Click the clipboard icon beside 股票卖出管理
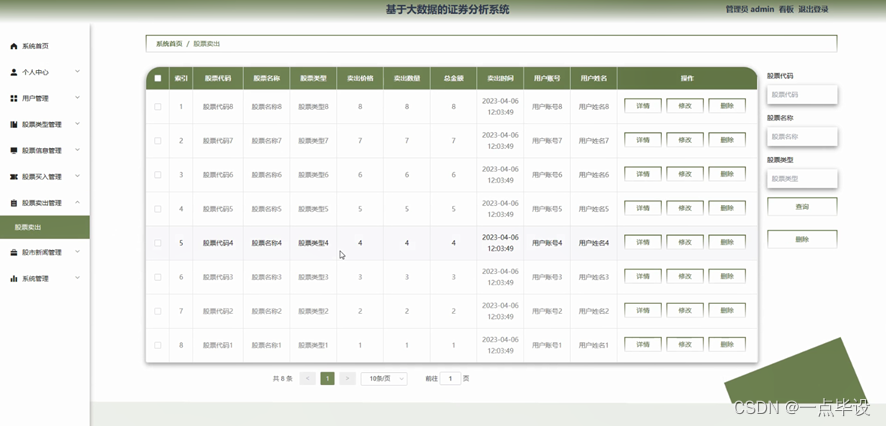This screenshot has height=426, width=886. (14, 203)
